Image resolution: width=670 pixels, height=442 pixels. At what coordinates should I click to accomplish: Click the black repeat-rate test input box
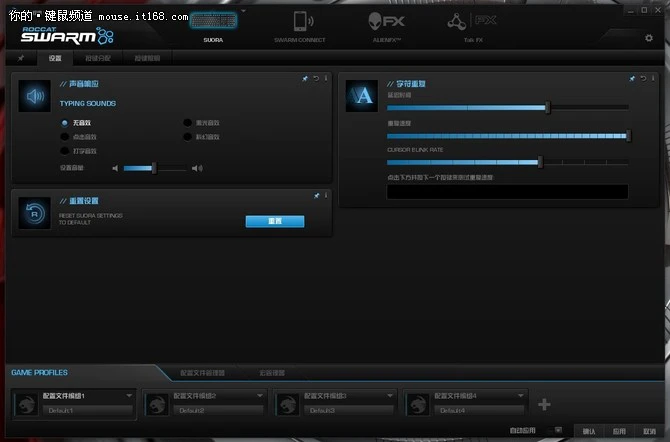pos(507,191)
